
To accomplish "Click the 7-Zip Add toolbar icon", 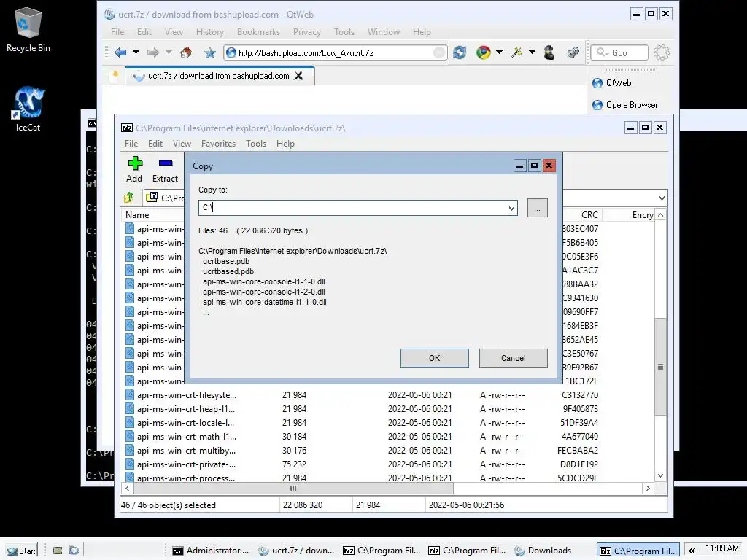I will coord(135,164).
